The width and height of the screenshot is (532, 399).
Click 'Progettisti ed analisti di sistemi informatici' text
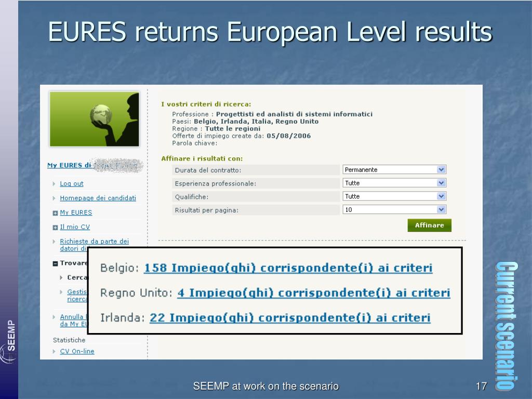pyautogui.click(x=294, y=114)
